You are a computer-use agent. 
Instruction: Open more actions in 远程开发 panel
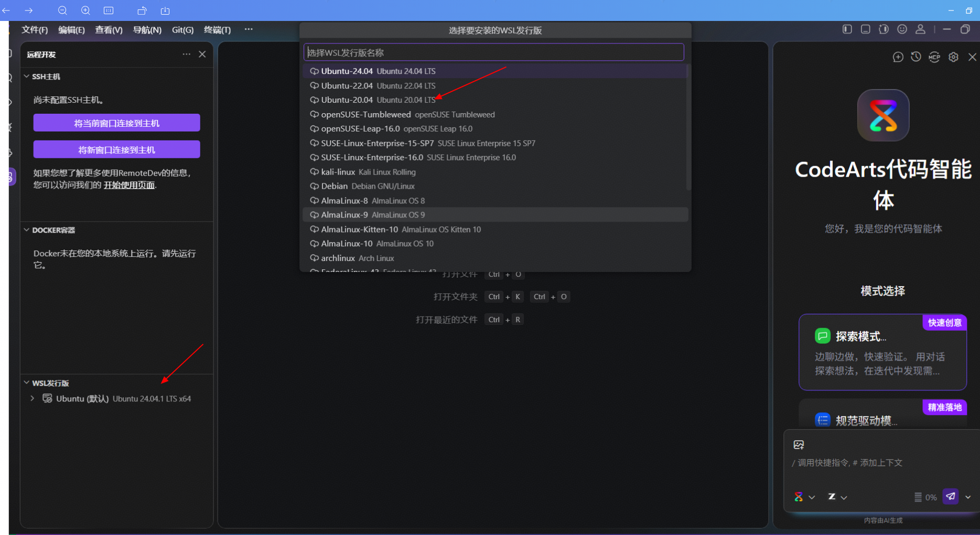tap(186, 54)
